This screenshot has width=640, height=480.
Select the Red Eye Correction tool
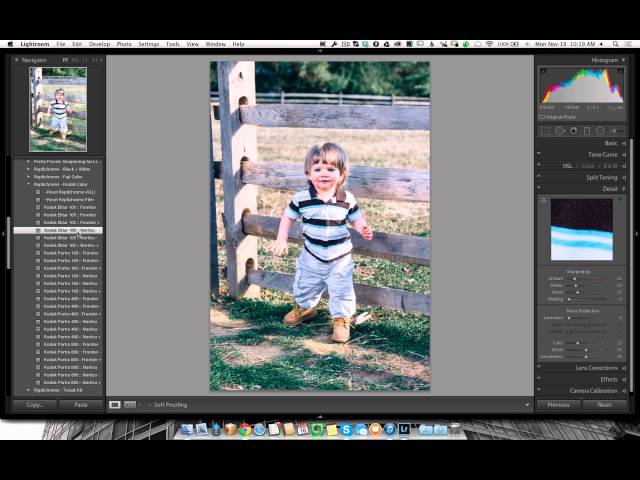click(573, 131)
